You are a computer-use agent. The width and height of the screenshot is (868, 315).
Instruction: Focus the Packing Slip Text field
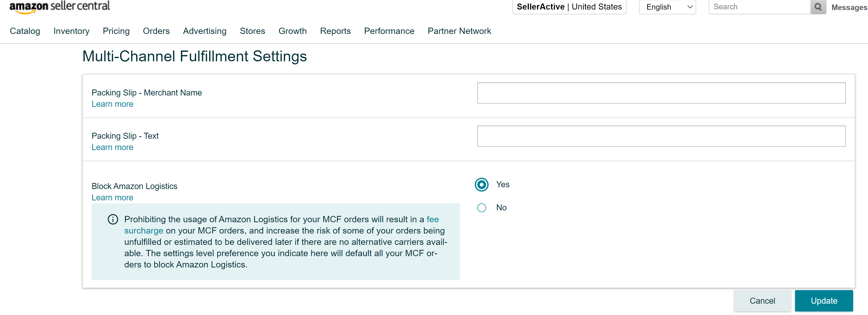pos(661,136)
